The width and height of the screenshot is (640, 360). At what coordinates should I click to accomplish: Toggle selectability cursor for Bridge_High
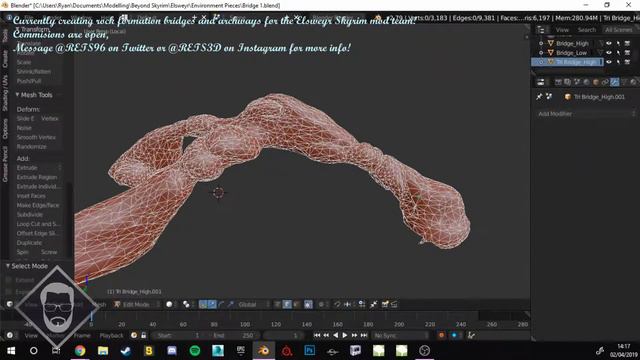[618, 43]
